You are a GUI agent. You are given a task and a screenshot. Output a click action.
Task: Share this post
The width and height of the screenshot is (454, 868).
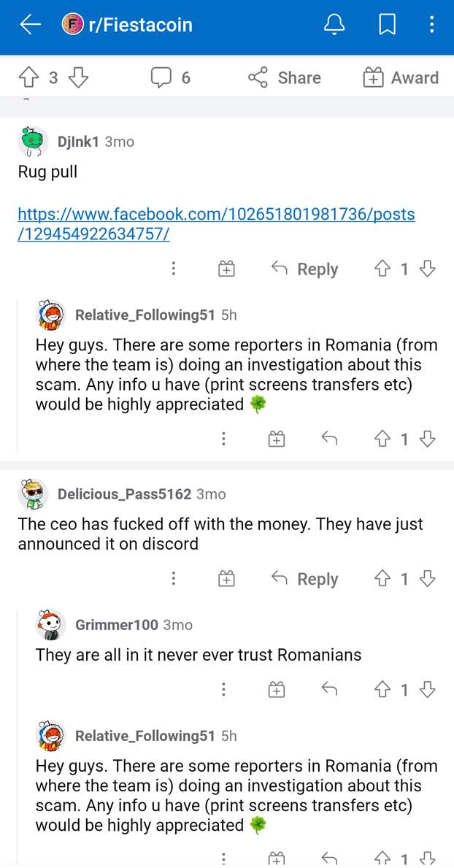pos(285,77)
